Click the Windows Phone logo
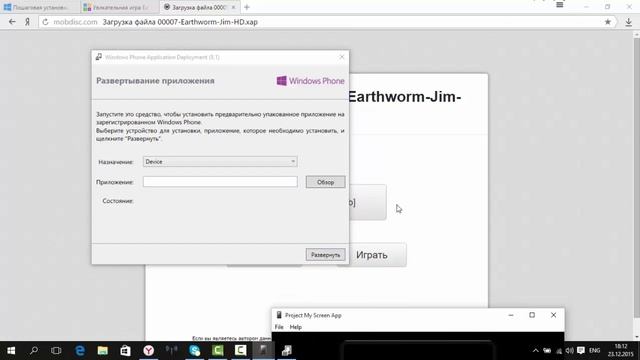640x360 pixels. tap(310, 81)
